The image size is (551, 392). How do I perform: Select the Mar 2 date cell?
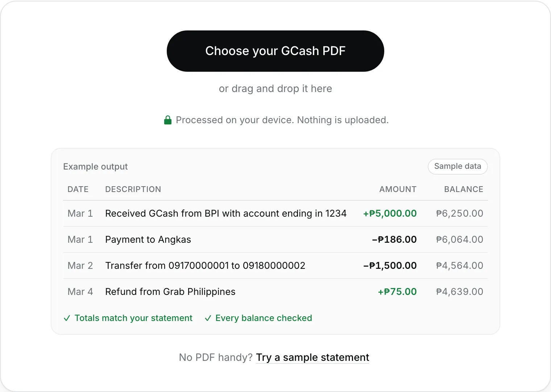[80, 266]
